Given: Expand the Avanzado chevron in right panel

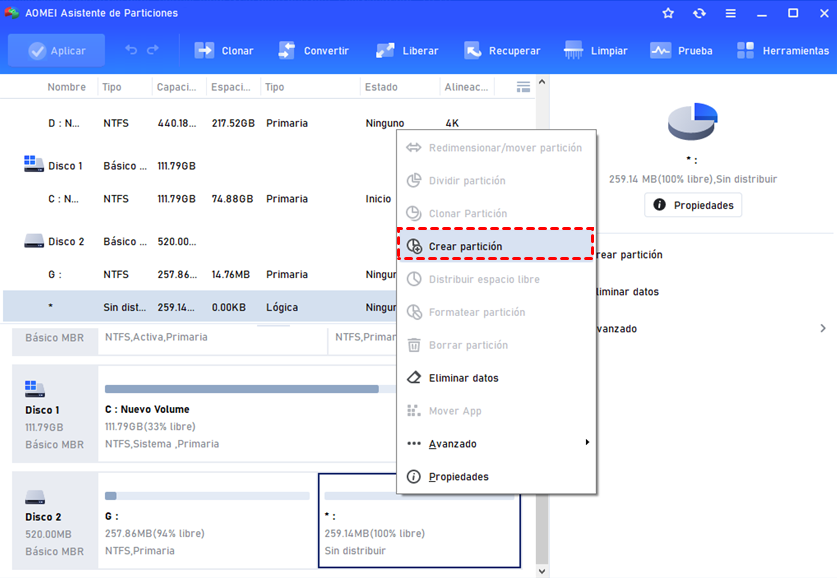Looking at the screenshot, I should pyautogui.click(x=823, y=328).
